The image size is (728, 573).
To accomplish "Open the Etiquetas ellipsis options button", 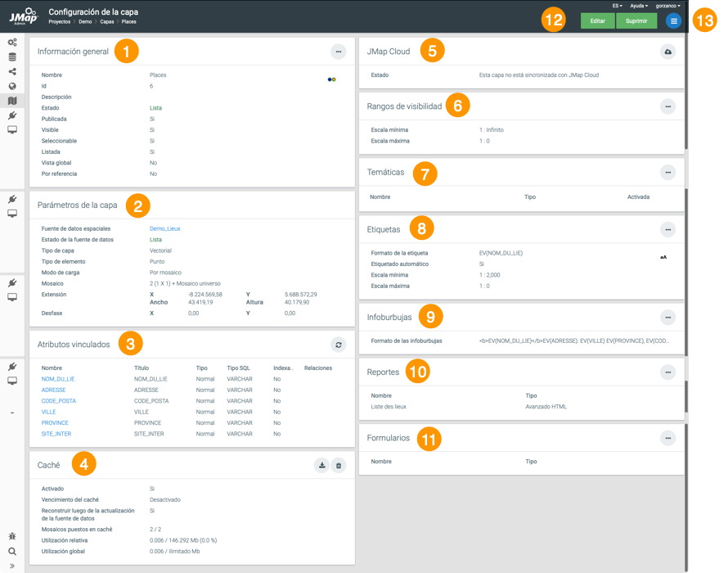I will [668, 229].
